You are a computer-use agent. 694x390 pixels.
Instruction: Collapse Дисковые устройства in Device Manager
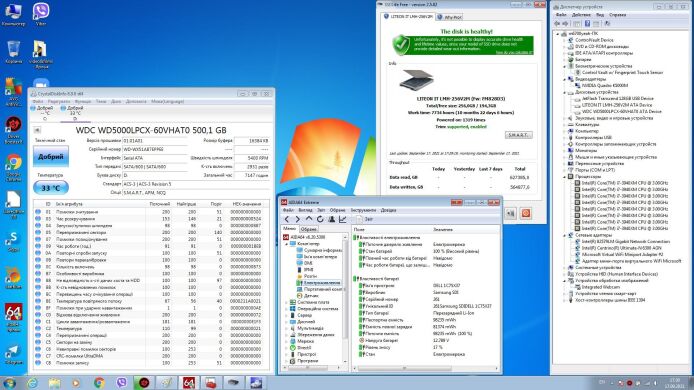tap(565, 92)
